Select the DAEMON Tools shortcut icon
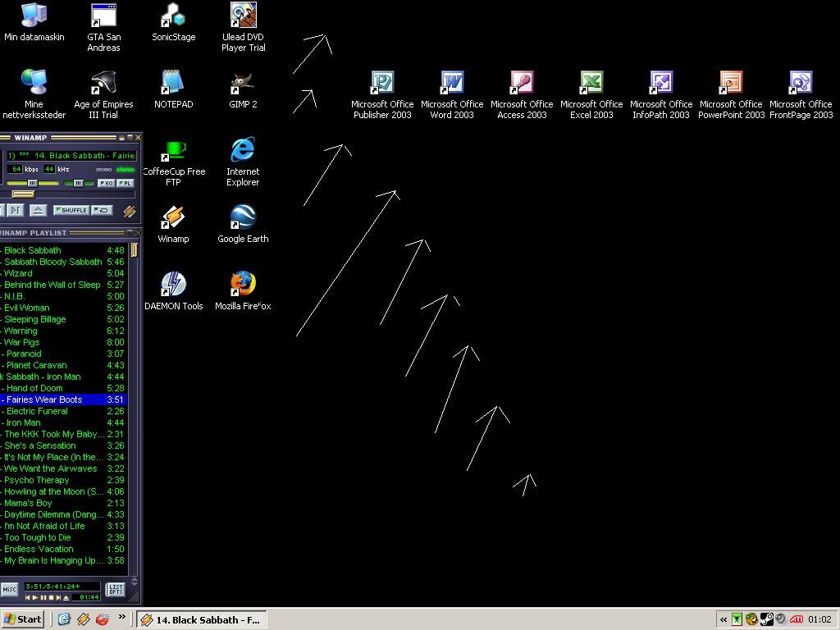Viewport: 840px width, 630px height. pyautogui.click(x=173, y=285)
